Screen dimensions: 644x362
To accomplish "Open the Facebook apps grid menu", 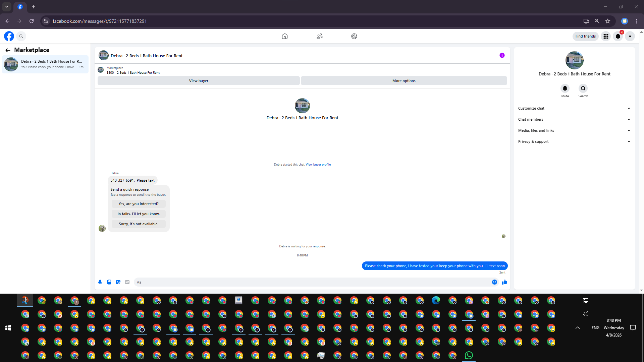I will 606,36.
